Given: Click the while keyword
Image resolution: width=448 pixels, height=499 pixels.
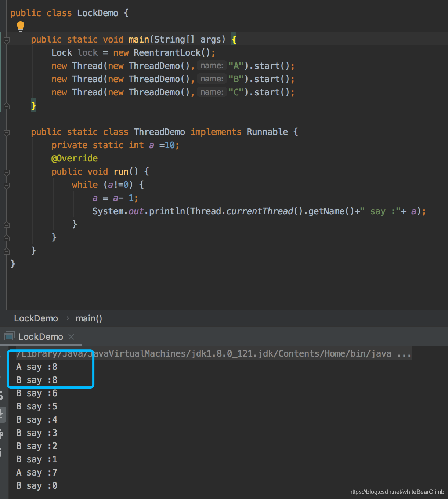Looking at the screenshot, I should [85, 185].
